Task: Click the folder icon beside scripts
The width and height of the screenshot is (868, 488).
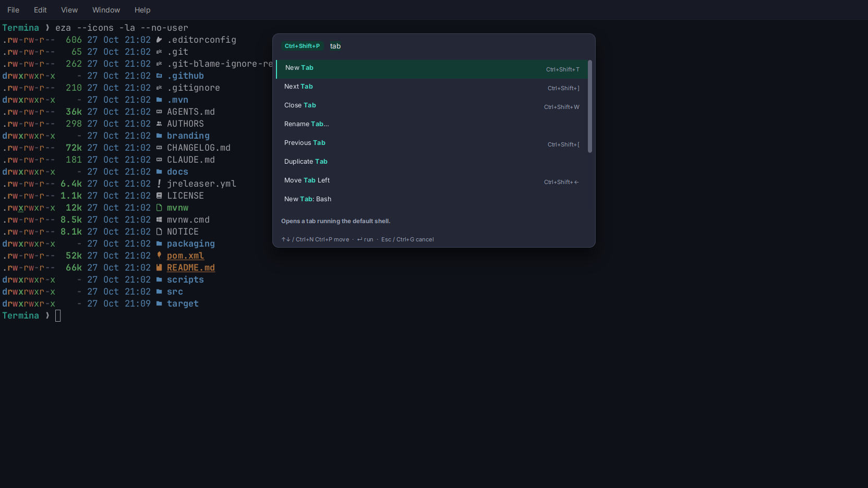Action: coord(159,279)
